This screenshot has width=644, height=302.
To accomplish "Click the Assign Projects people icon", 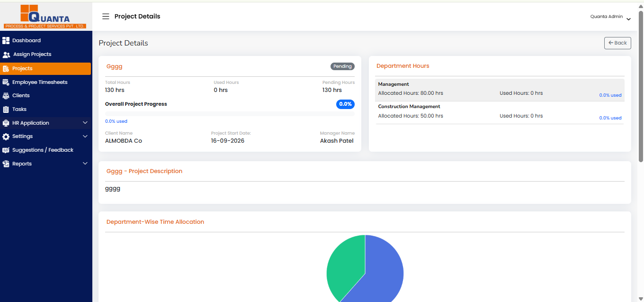I will click(x=6, y=55).
